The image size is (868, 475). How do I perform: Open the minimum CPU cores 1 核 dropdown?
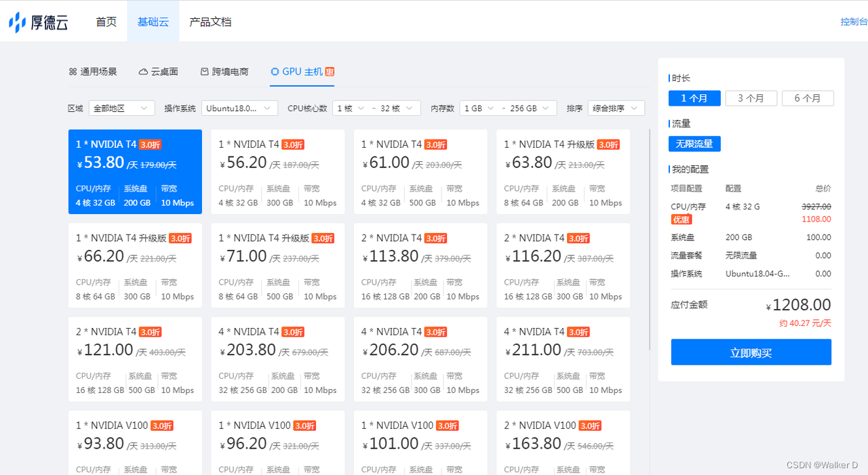click(x=351, y=108)
